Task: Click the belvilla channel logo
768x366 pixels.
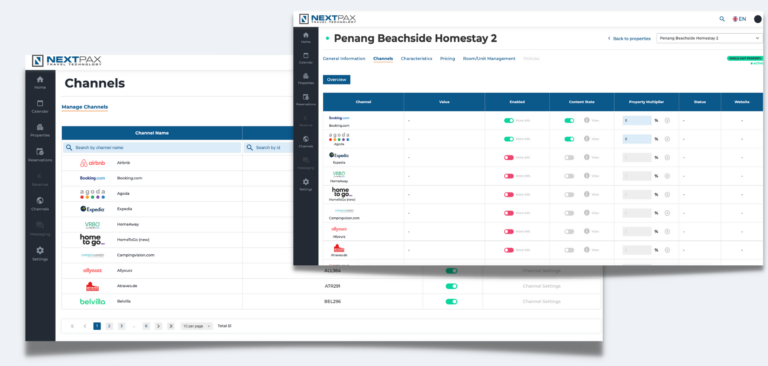Action: point(93,301)
